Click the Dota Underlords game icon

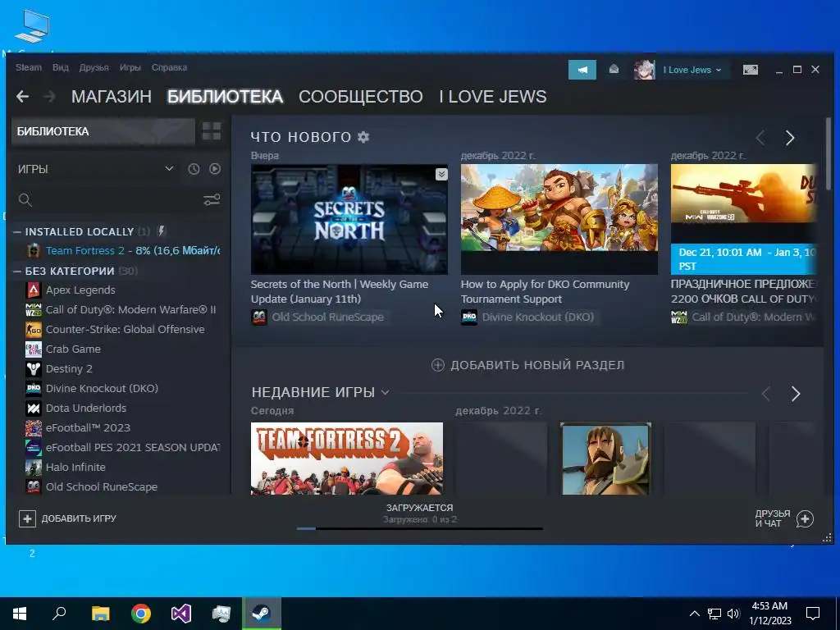click(x=33, y=409)
